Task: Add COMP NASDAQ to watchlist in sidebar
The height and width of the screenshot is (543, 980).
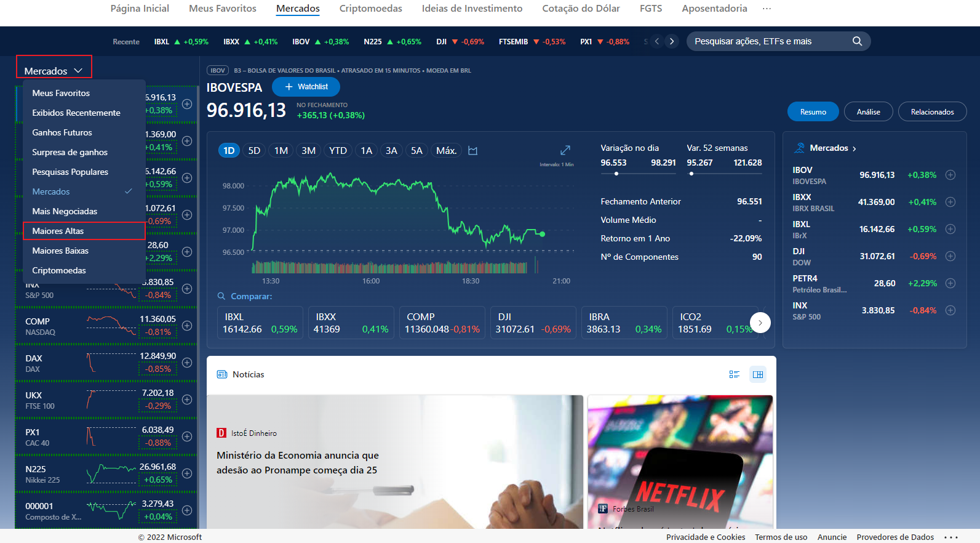Action: click(x=187, y=326)
